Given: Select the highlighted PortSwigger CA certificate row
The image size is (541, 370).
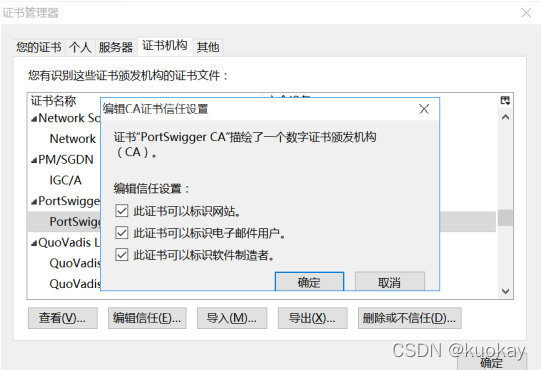Looking at the screenshot, I should [x=262, y=222].
